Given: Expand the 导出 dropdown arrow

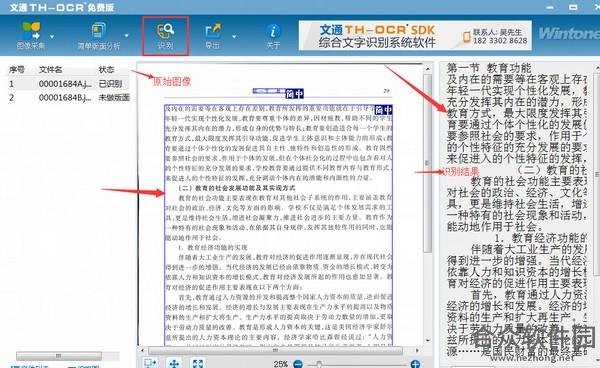Looking at the screenshot, I should [x=234, y=36].
